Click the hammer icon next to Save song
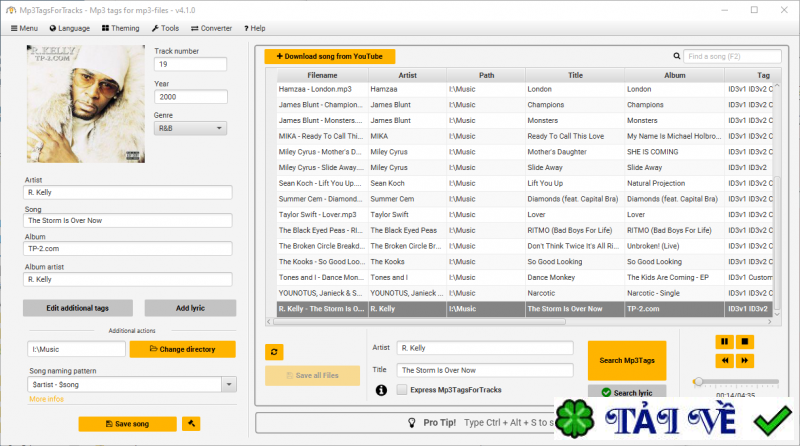Image resolution: width=800 pixels, height=446 pixels. [x=191, y=424]
